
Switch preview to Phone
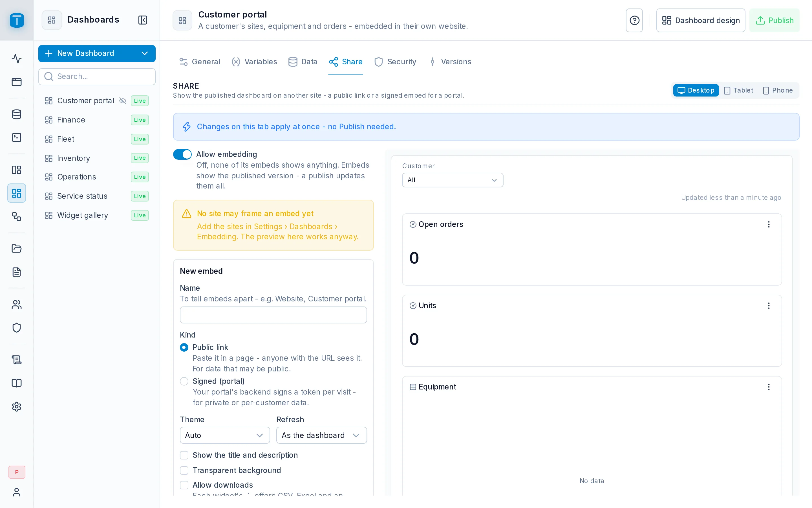click(777, 90)
